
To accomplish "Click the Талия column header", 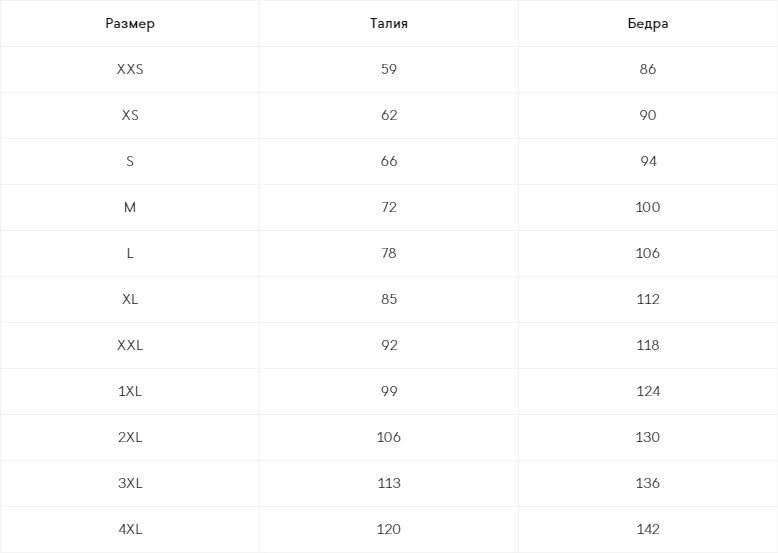I will click(389, 23).
